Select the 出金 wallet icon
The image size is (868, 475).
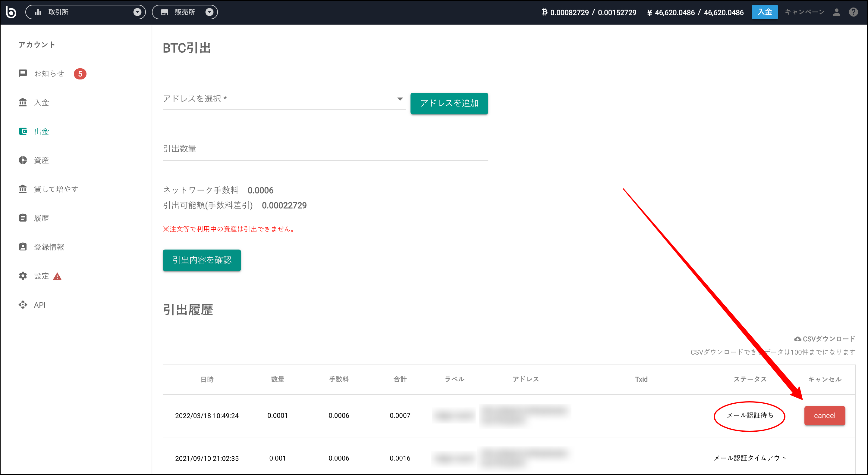23,131
